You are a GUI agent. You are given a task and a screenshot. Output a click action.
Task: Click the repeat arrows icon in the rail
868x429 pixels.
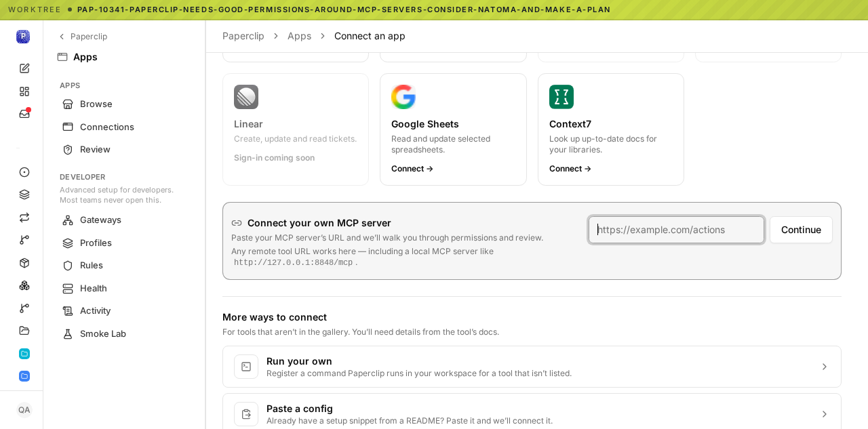tap(24, 218)
